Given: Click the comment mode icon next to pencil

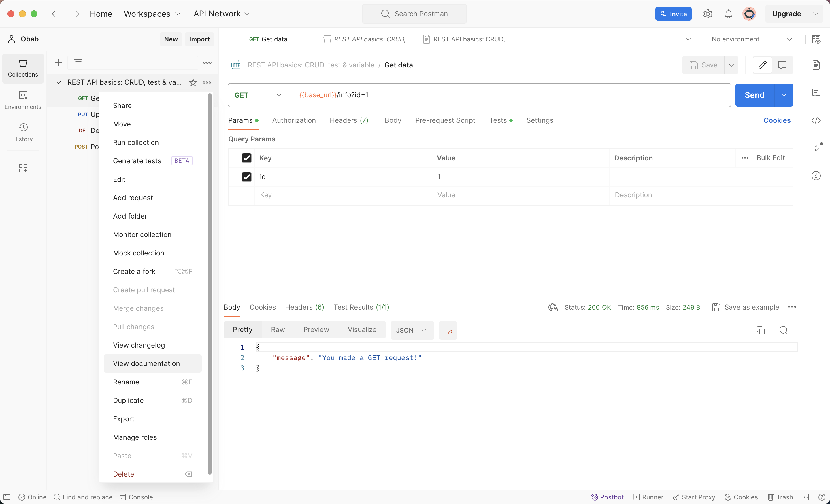Looking at the screenshot, I should coord(782,65).
